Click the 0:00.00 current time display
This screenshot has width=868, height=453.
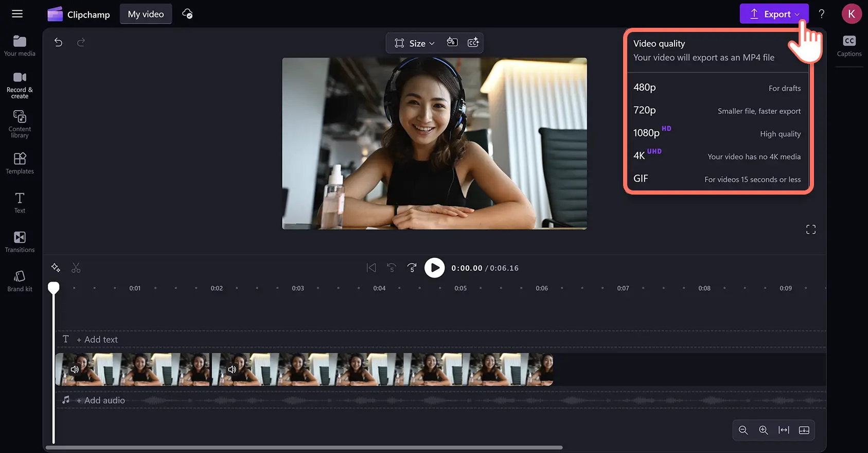pos(467,268)
